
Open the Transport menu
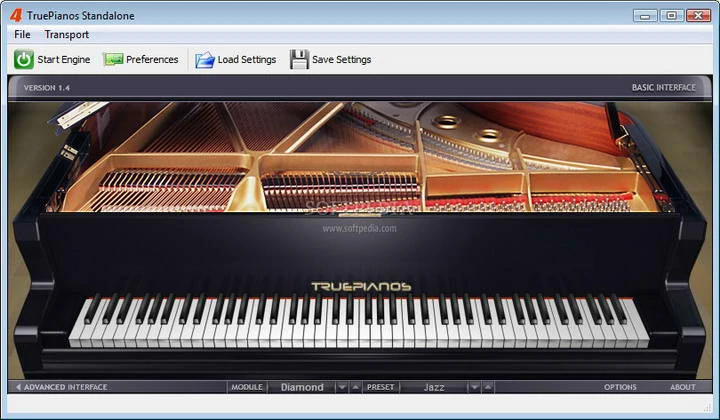67,34
